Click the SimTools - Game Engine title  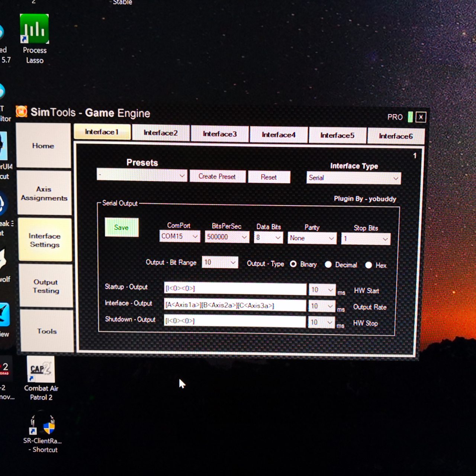point(90,112)
